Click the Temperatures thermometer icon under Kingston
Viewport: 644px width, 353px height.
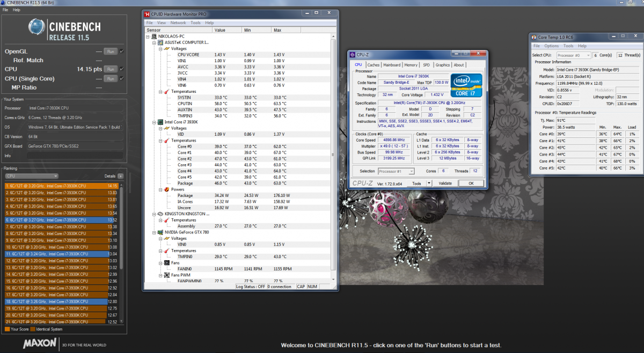coord(167,220)
